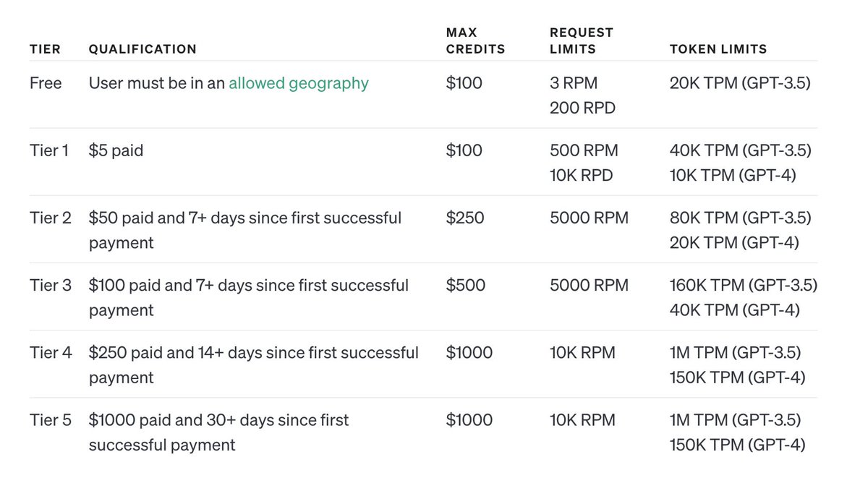Select the Tier 4 row label

[51, 352]
